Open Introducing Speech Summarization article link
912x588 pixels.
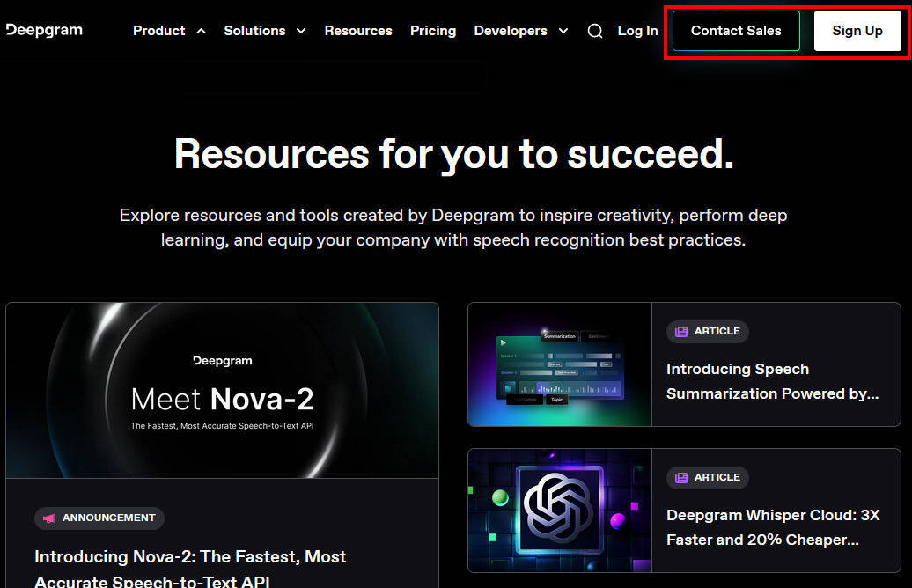tap(772, 381)
